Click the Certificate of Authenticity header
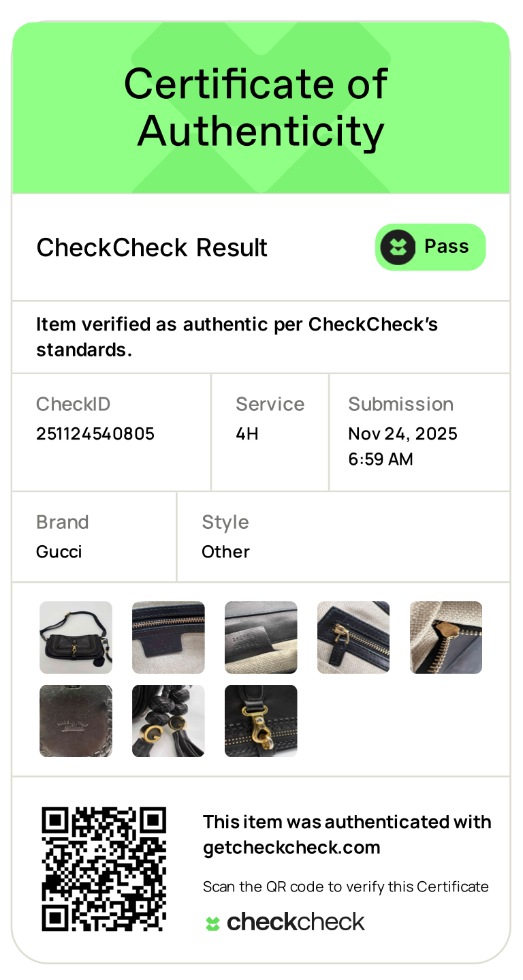The height and width of the screenshot is (980, 523). pos(261,107)
